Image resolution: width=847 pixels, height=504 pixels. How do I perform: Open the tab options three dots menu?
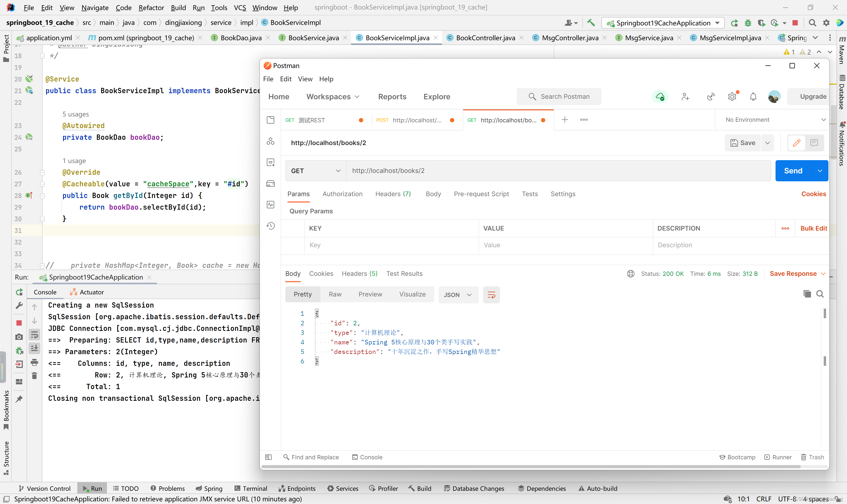[x=583, y=120]
